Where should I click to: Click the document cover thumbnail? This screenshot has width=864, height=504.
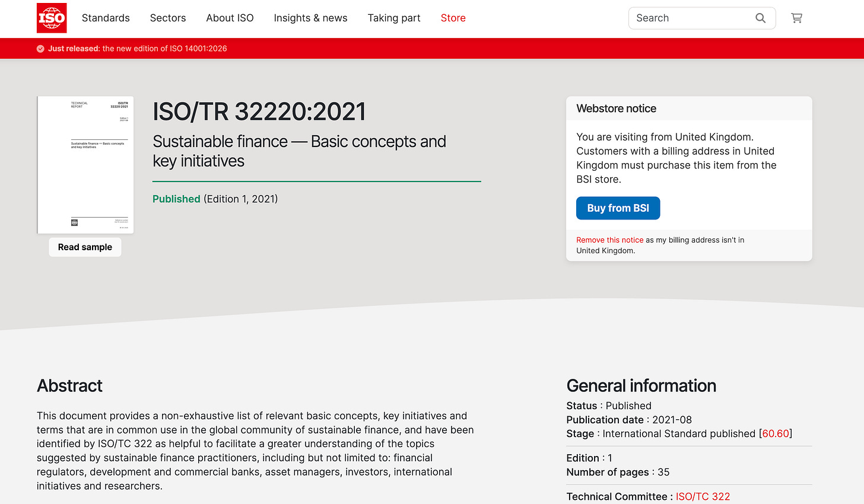coord(85,165)
